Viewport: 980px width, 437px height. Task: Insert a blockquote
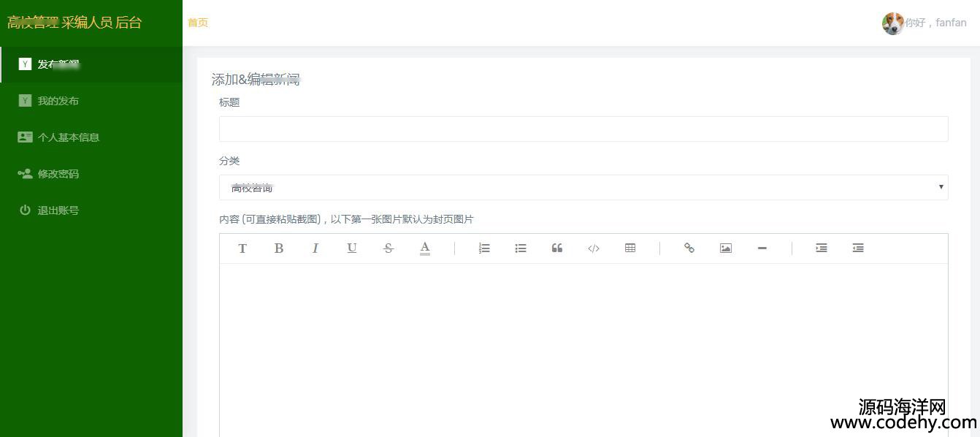pos(557,248)
